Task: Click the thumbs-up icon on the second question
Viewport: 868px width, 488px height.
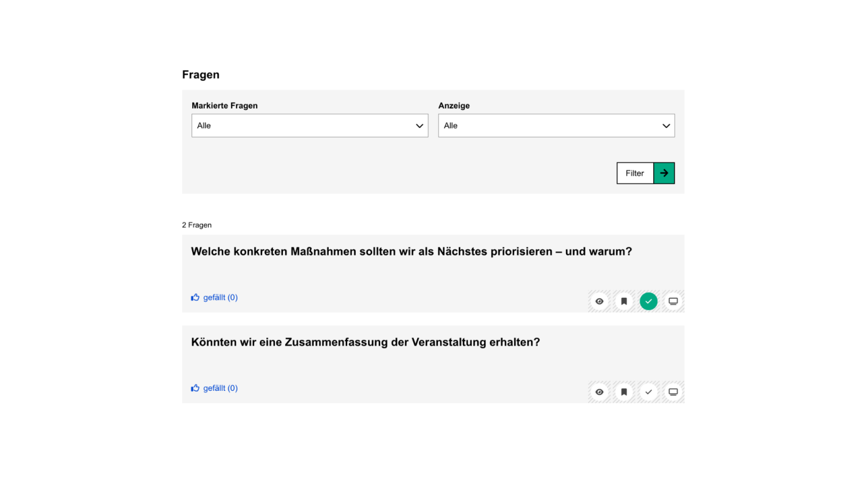Action: coord(195,387)
